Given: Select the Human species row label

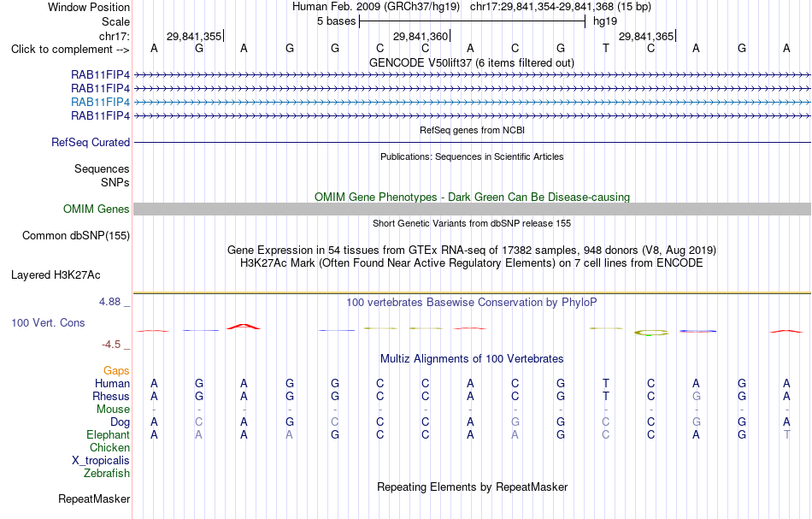Looking at the screenshot, I should 112,384.
